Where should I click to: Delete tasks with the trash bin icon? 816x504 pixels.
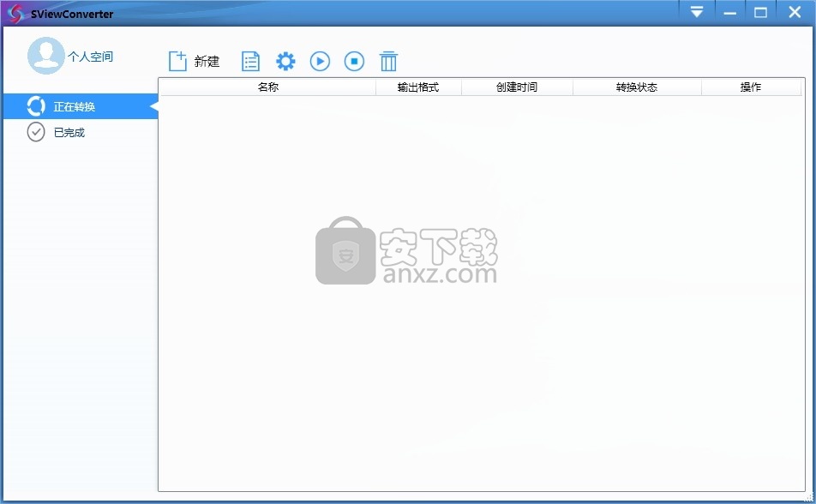pos(388,62)
